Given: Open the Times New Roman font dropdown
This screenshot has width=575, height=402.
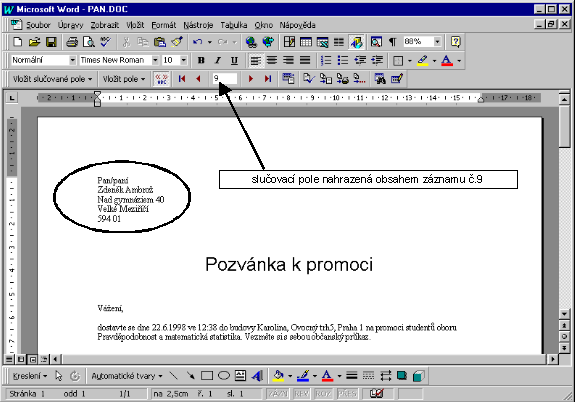Looking at the screenshot, I should 155,60.
